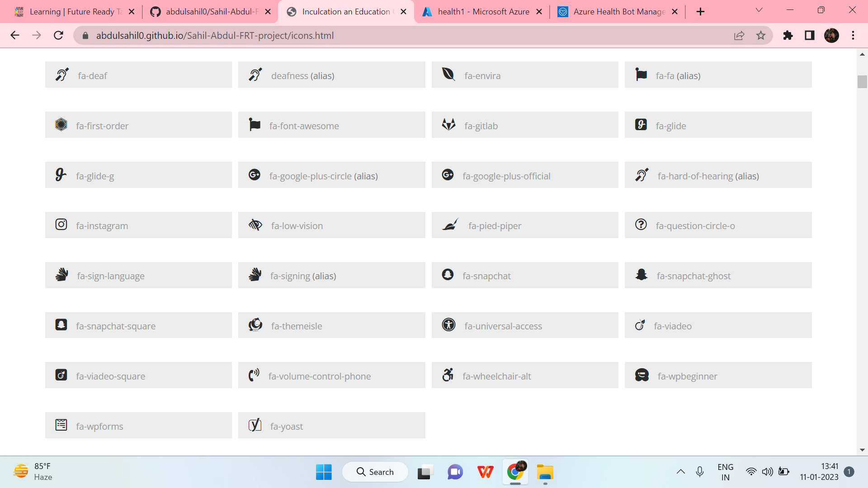Select the fa-first-order icon
The height and width of the screenshot is (488, 868).
tap(61, 124)
